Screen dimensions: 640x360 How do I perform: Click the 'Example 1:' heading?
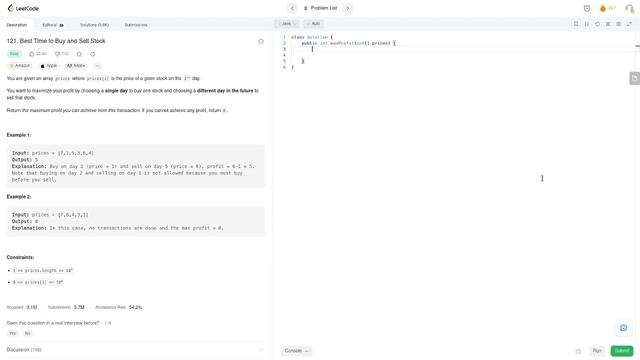point(19,135)
